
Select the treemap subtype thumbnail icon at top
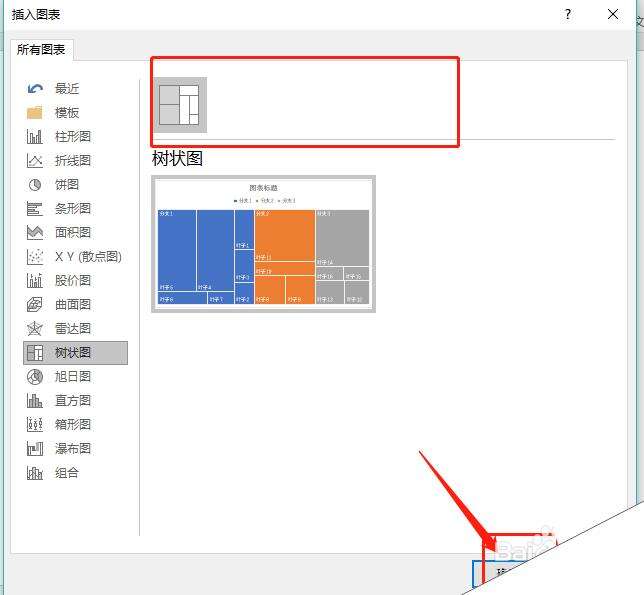180,105
